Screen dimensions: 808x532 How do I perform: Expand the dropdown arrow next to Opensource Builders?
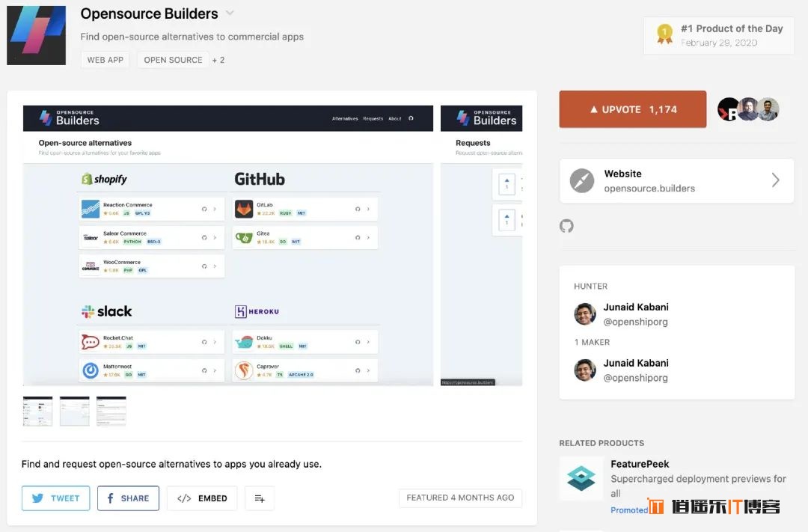tap(230, 13)
